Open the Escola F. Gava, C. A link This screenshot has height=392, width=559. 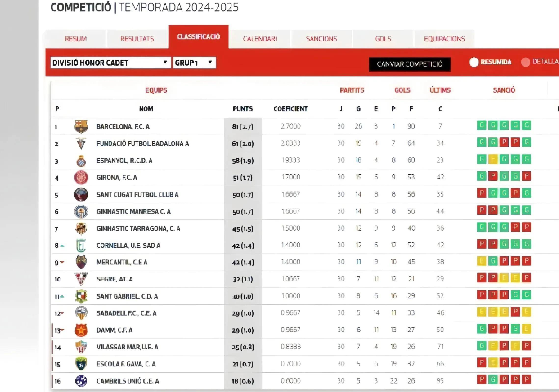(126, 364)
